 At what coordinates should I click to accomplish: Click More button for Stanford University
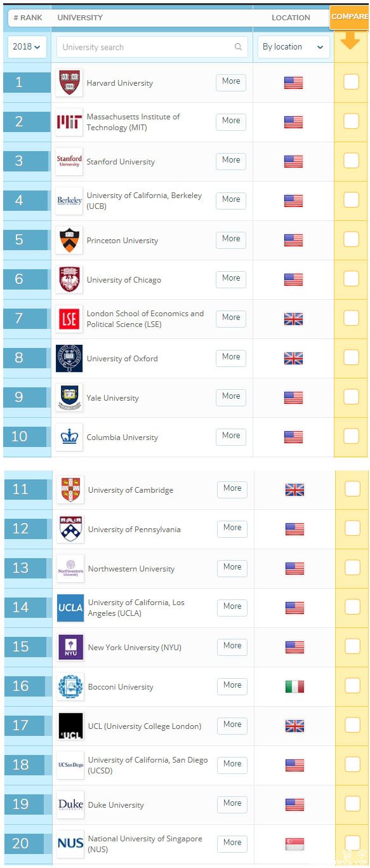tap(231, 161)
